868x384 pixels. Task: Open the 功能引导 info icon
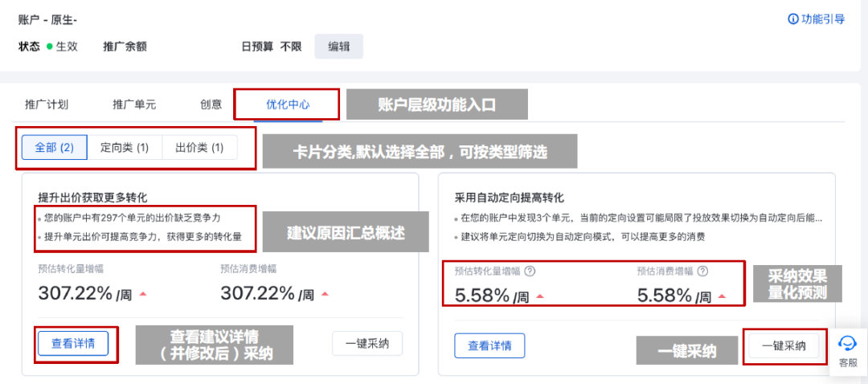792,19
